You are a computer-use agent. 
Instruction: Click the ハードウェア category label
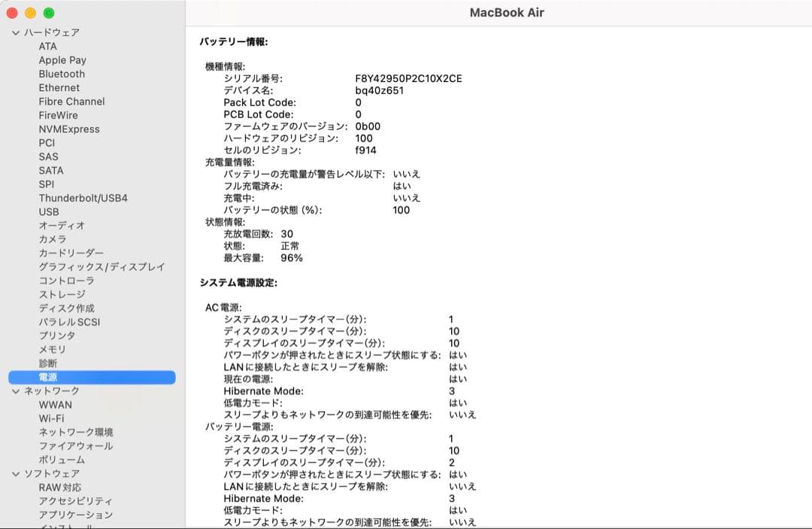(x=52, y=32)
